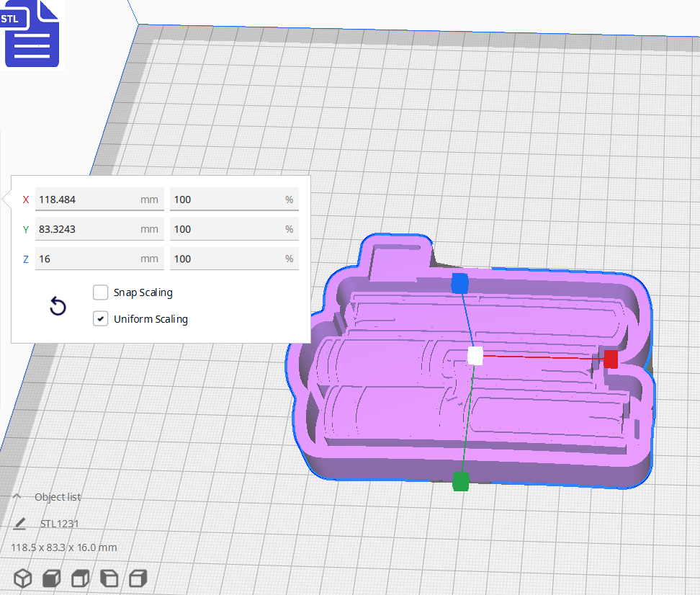Select STL1231 in the Object list
This screenshot has height=595, width=700.
[x=60, y=524]
